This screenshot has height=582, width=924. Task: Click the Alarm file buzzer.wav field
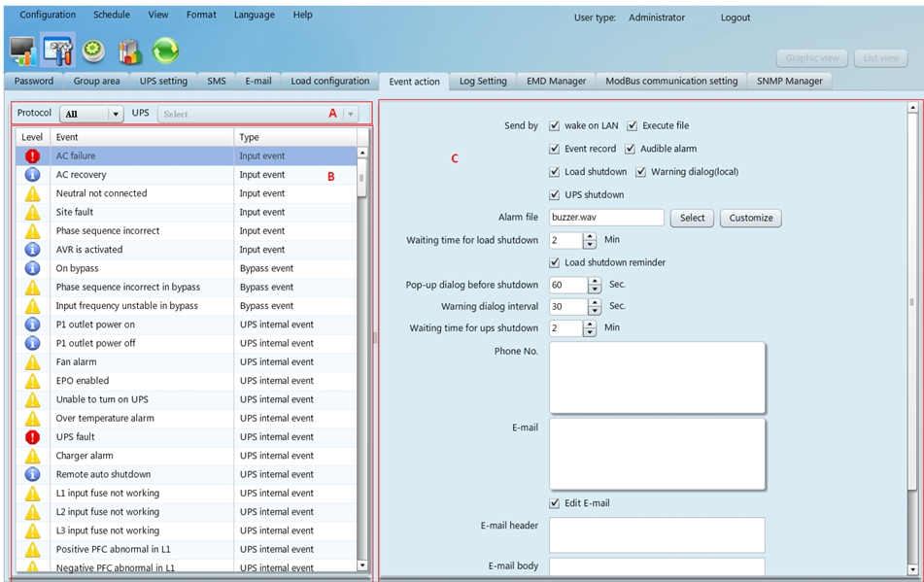606,218
